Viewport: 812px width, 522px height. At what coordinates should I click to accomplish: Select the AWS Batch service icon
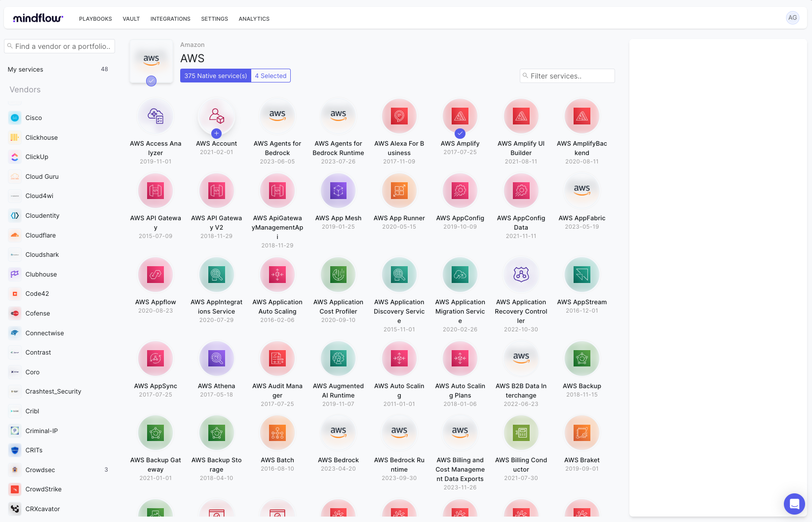[x=277, y=433]
